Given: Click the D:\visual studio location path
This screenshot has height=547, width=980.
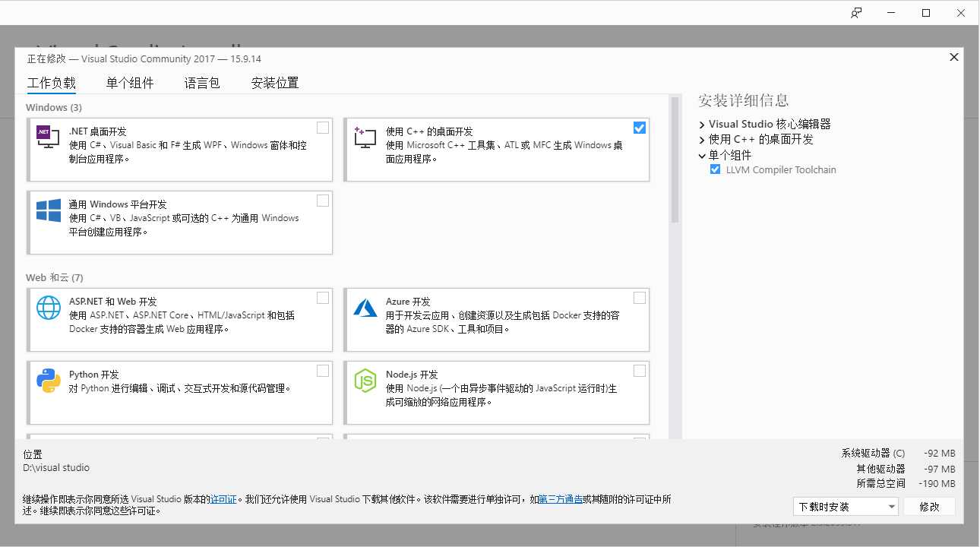Looking at the screenshot, I should coord(56,467).
